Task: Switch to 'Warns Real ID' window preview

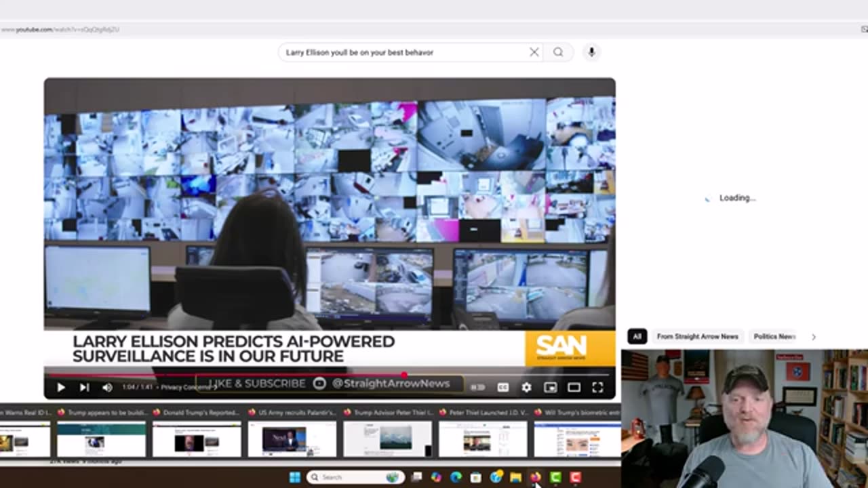Action: tap(25, 433)
